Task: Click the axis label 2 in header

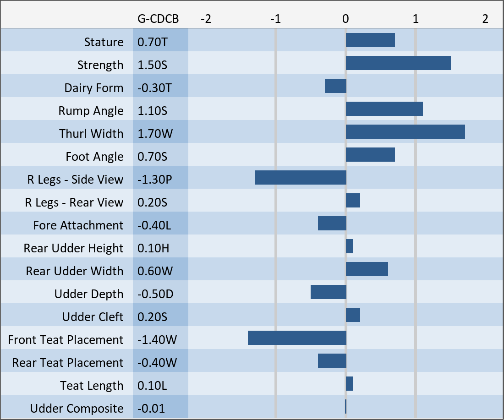Action: (x=485, y=19)
